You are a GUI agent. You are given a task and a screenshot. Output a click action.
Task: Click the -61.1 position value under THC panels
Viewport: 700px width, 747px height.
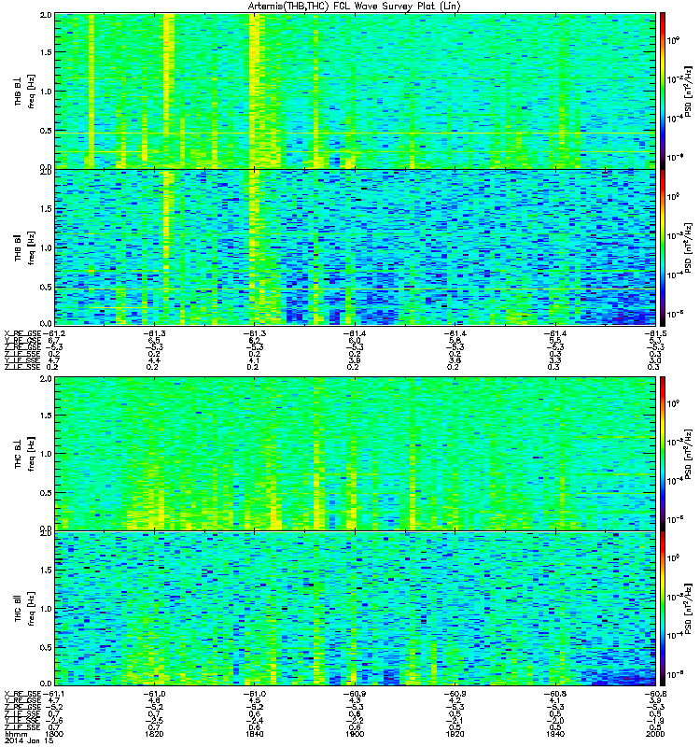53,694
